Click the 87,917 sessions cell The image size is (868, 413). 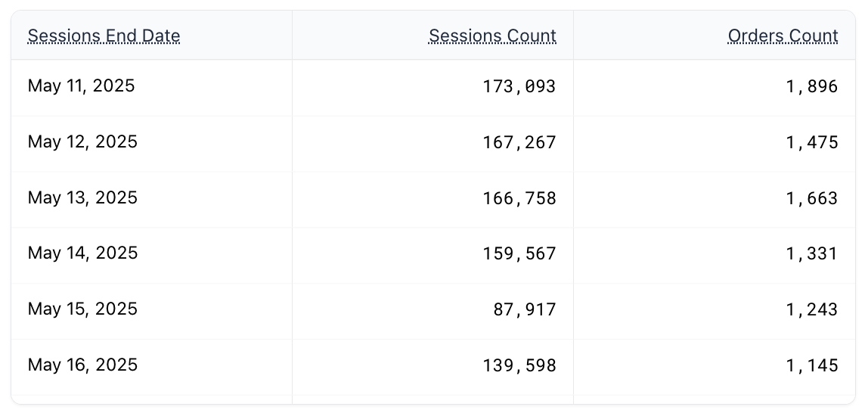tap(525, 310)
